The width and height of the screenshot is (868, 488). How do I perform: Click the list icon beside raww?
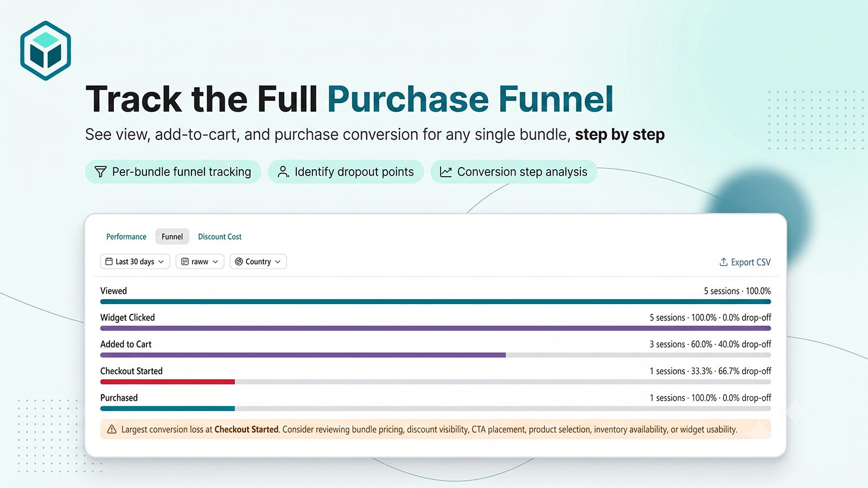[x=185, y=261]
